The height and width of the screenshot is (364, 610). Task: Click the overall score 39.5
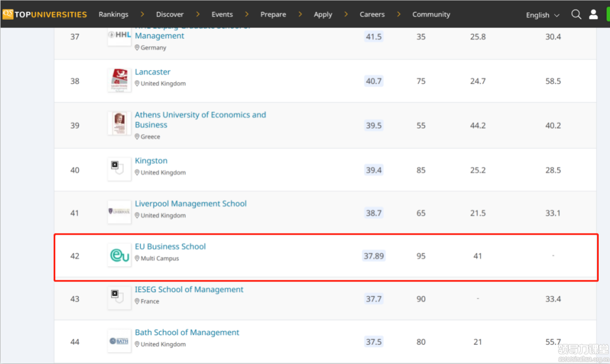click(x=374, y=125)
